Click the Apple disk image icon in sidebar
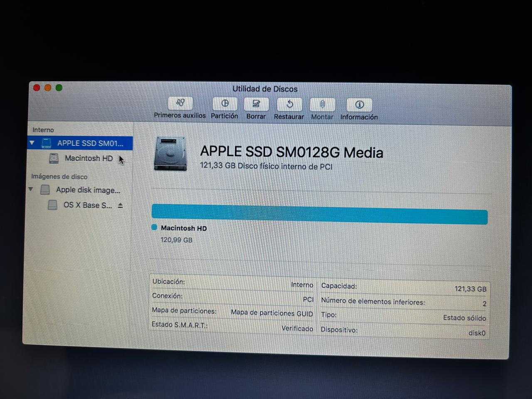 pyautogui.click(x=45, y=190)
